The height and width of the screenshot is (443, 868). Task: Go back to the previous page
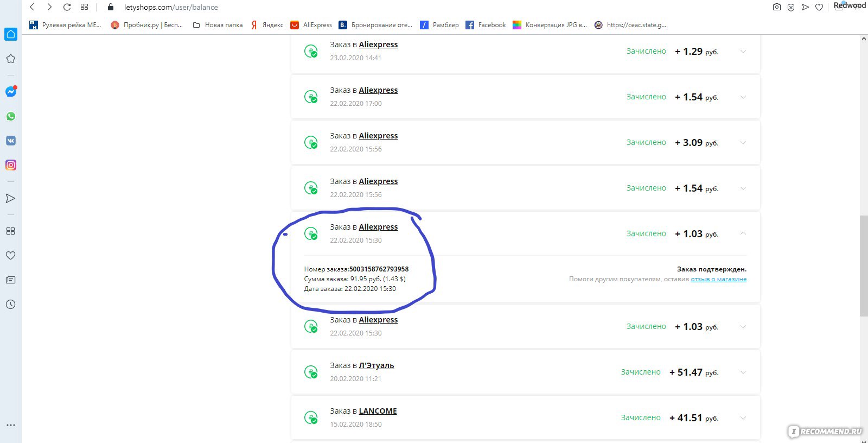32,7
